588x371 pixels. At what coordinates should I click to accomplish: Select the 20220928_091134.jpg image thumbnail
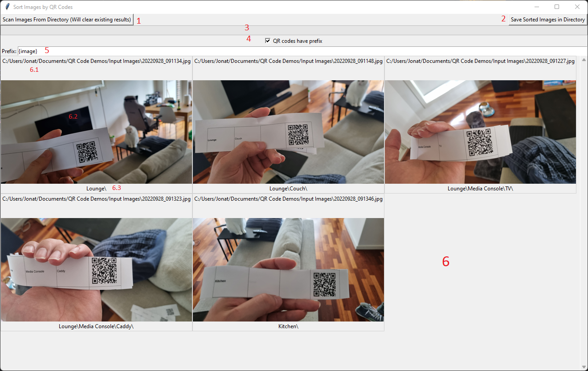[96, 132]
